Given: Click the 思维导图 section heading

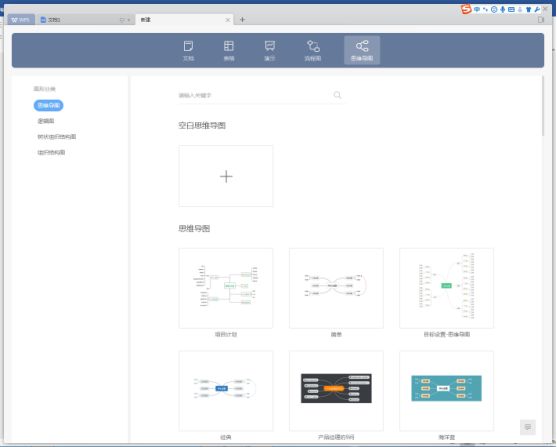Looking at the screenshot, I should [x=194, y=228].
